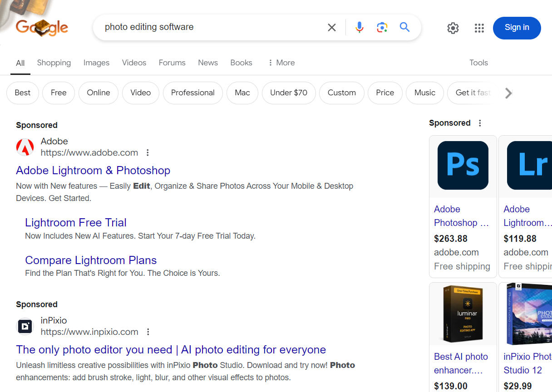552x392 pixels.
Task: Apply the Video filter chip
Action: click(x=141, y=93)
